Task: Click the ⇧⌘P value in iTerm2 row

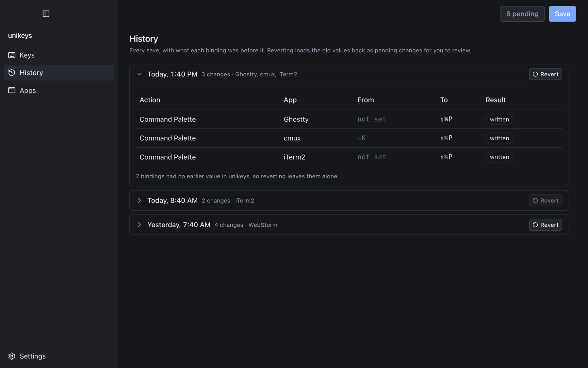Action: [x=446, y=157]
